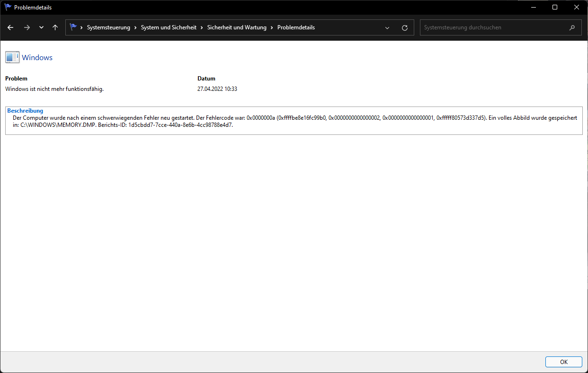This screenshot has width=588, height=373.
Task: Click the title bar flag icon
Action: (x=8, y=7)
